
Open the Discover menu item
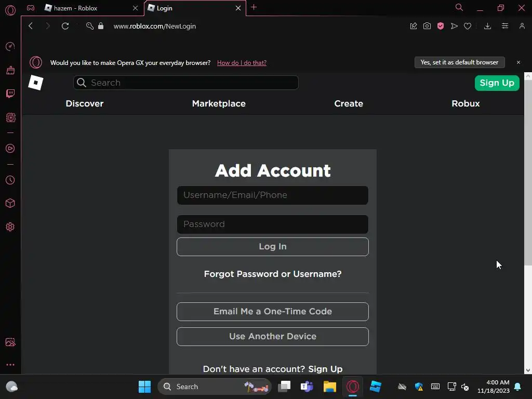85,103
